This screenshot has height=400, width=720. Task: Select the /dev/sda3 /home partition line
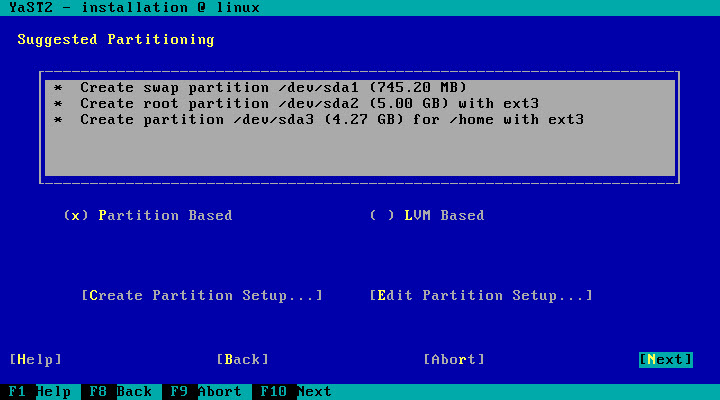pyautogui.click(x=360, y=119)
